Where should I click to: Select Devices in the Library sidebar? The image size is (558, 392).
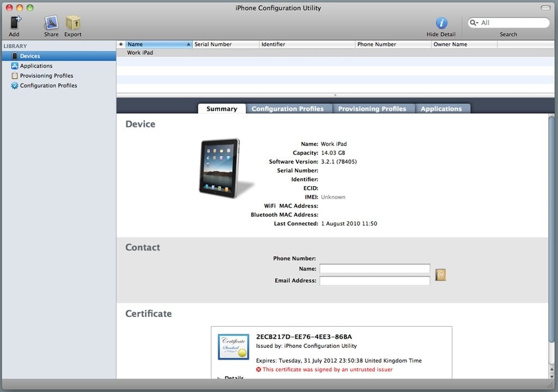(59, 56)
